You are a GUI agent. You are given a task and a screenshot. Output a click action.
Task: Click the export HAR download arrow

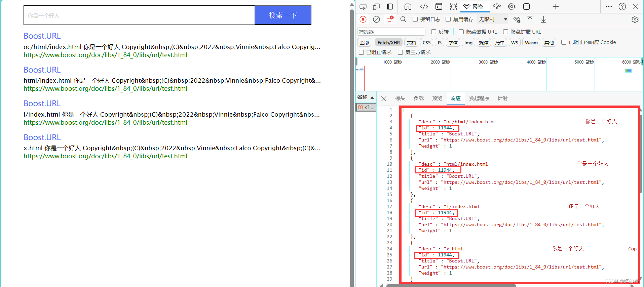[543, 19]
